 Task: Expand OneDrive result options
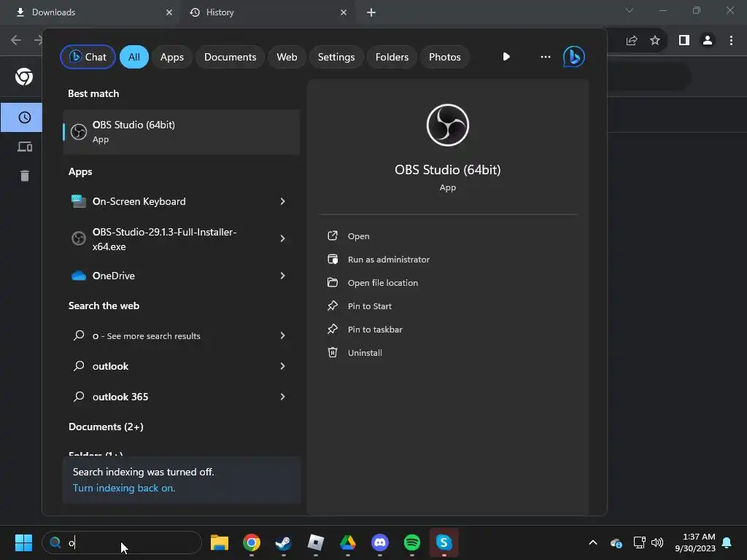(x=282, y=276)
